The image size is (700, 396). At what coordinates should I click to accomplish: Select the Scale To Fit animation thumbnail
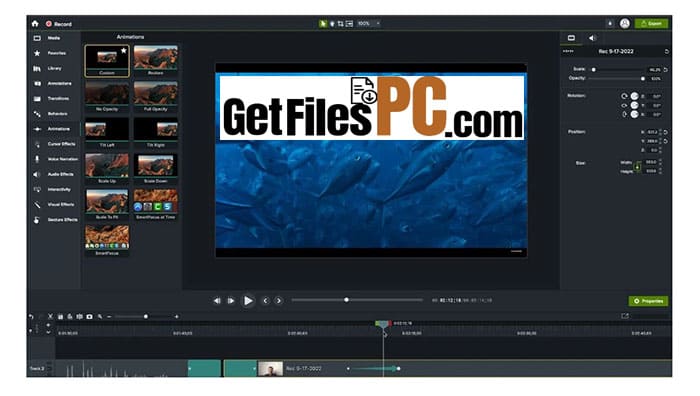point(107,204)
